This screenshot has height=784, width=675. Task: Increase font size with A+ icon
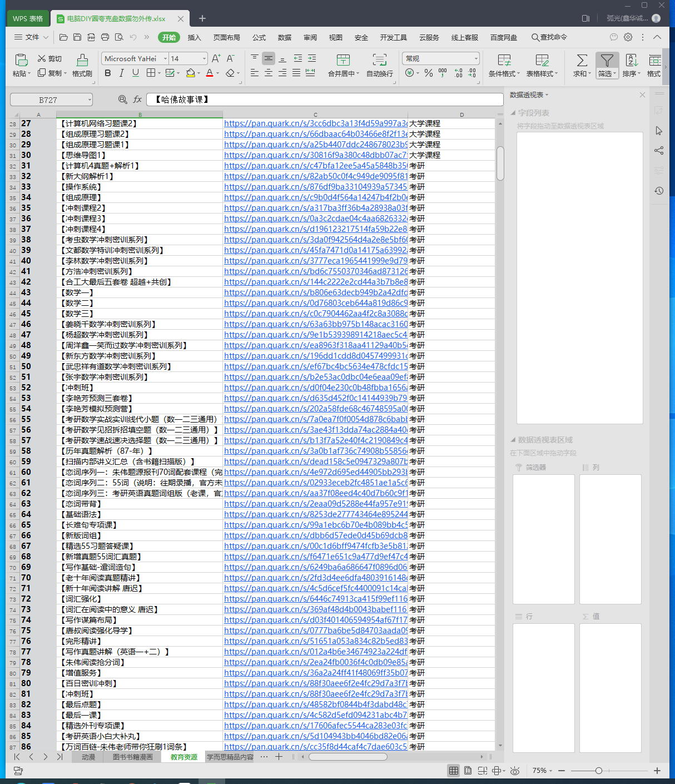pos(216,58)
